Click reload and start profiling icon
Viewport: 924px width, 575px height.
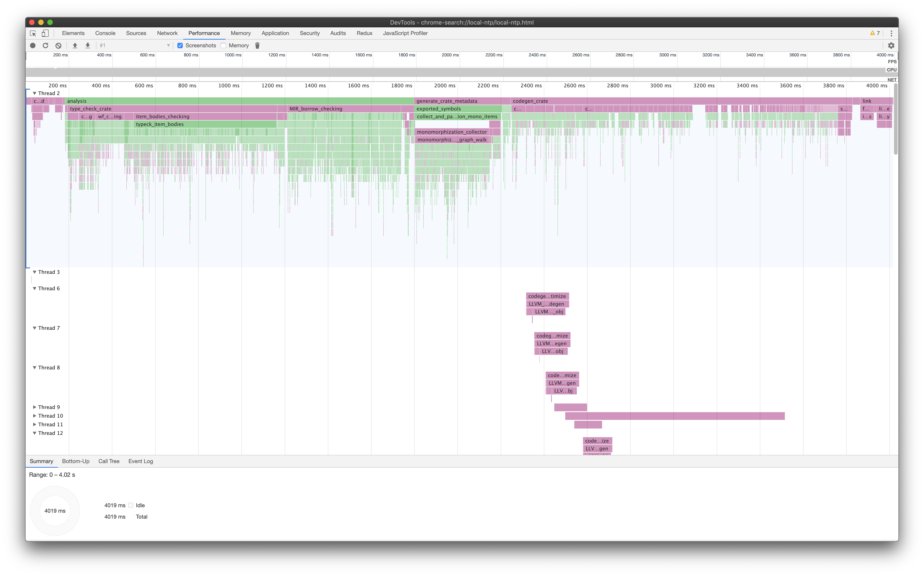[46, 46]
